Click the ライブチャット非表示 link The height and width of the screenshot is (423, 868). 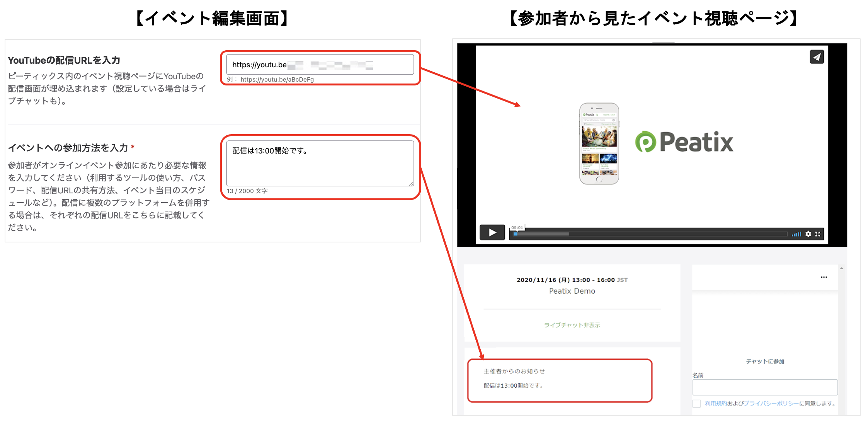point(572,325)
